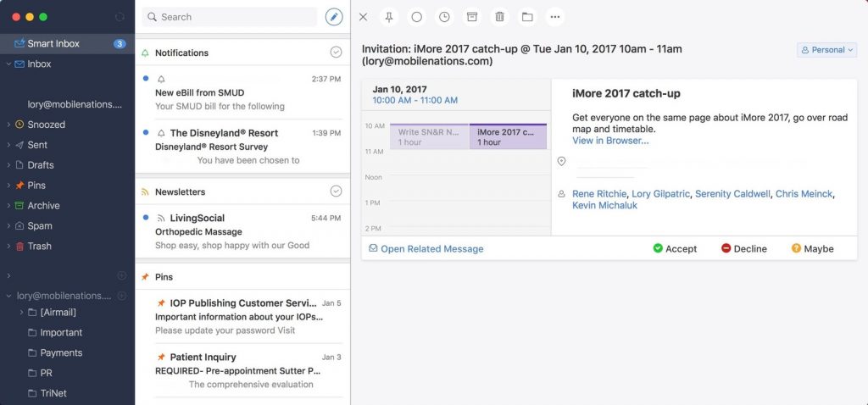The image size is (868, 405).
Task: Mark all Notifications done with the checkmark circle
Action: point(336,52)
